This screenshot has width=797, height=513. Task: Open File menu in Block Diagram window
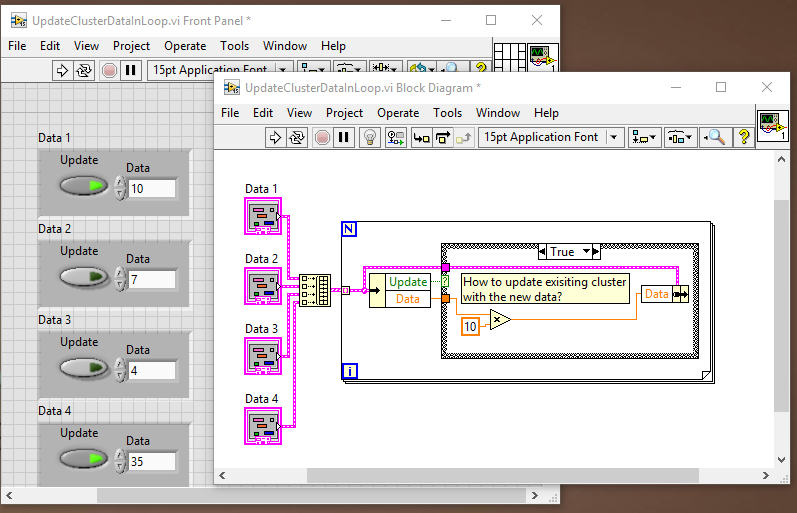coord(230,113)
